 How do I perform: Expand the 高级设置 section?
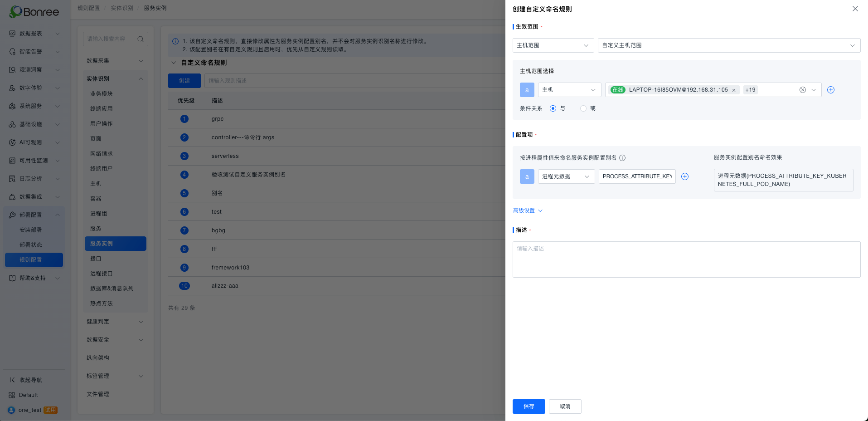tap(528, 210)
